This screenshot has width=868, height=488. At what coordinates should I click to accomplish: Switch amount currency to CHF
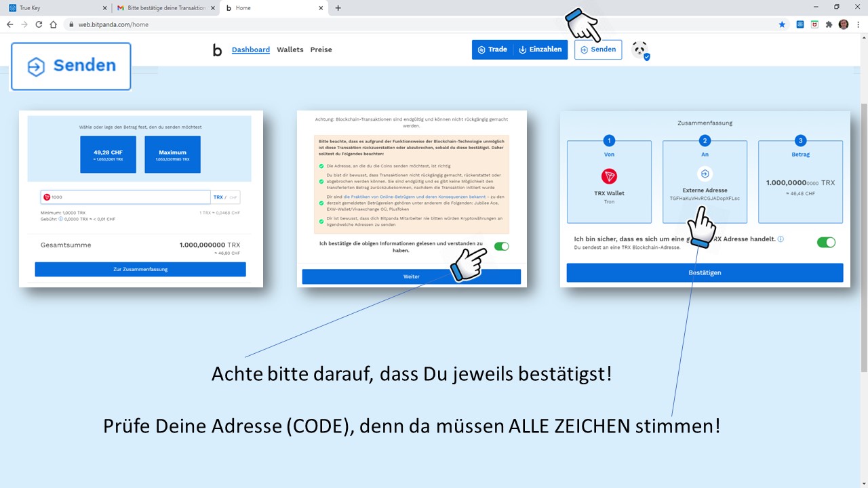tap(233, 197)
